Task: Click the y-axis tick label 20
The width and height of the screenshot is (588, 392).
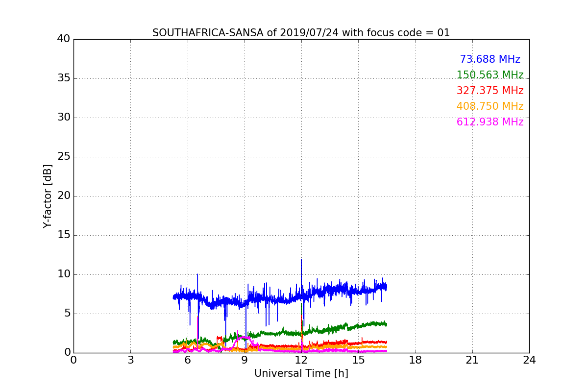Action: click(64, 196)
